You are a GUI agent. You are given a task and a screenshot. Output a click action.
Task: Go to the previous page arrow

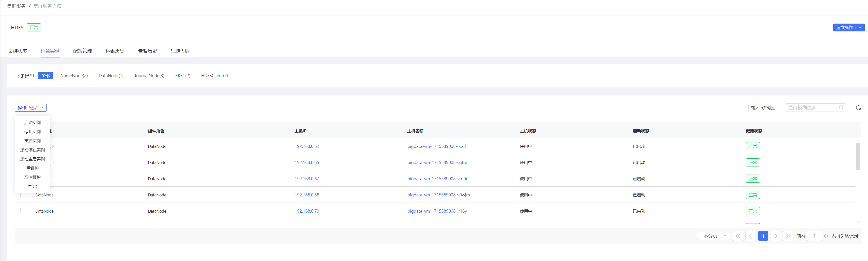[x=750, y=236]
